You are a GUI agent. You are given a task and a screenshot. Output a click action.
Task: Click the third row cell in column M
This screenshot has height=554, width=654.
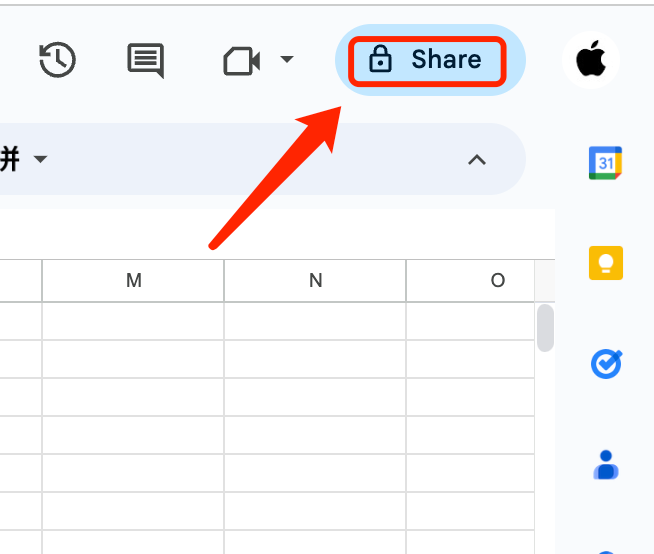[133, 397]
